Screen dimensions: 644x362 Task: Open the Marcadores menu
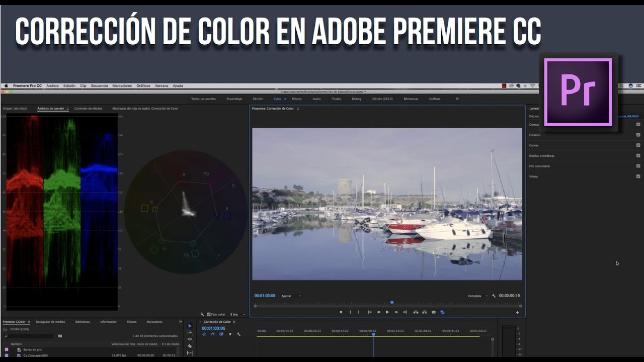[122, 86]
